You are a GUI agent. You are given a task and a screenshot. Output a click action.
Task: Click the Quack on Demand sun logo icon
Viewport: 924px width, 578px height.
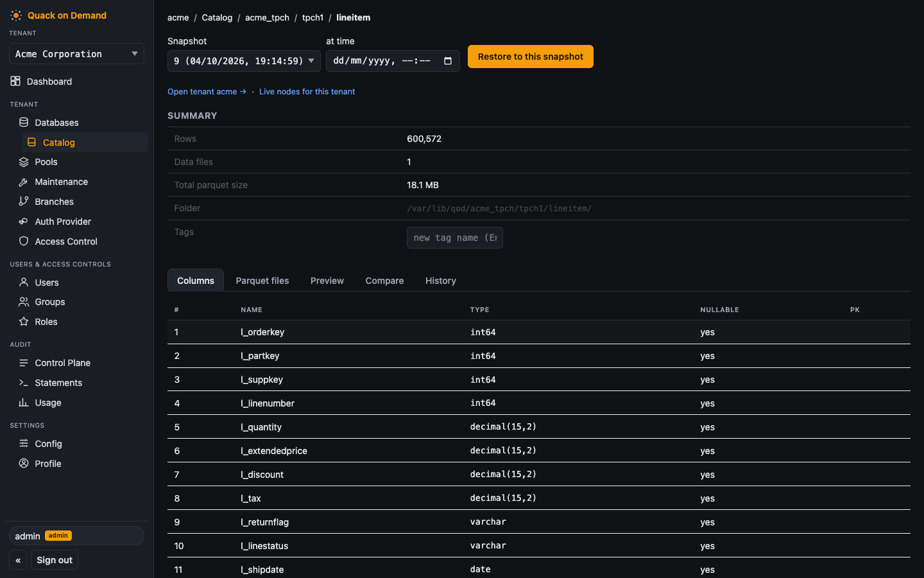16,15
